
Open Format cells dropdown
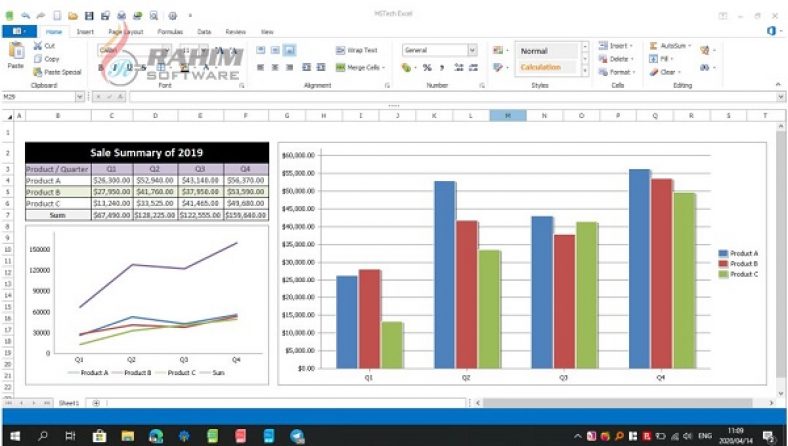pos(617,72)
